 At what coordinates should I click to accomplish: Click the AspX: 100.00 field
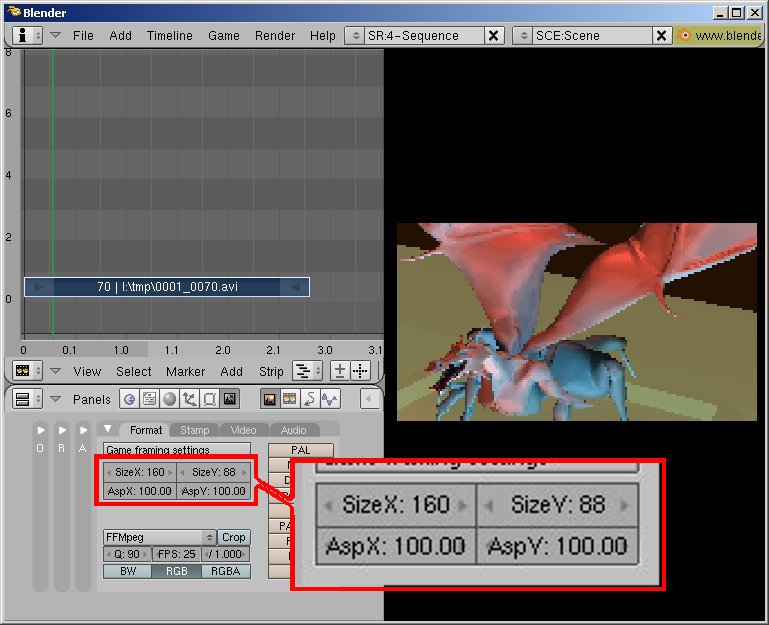pos(139,491)
